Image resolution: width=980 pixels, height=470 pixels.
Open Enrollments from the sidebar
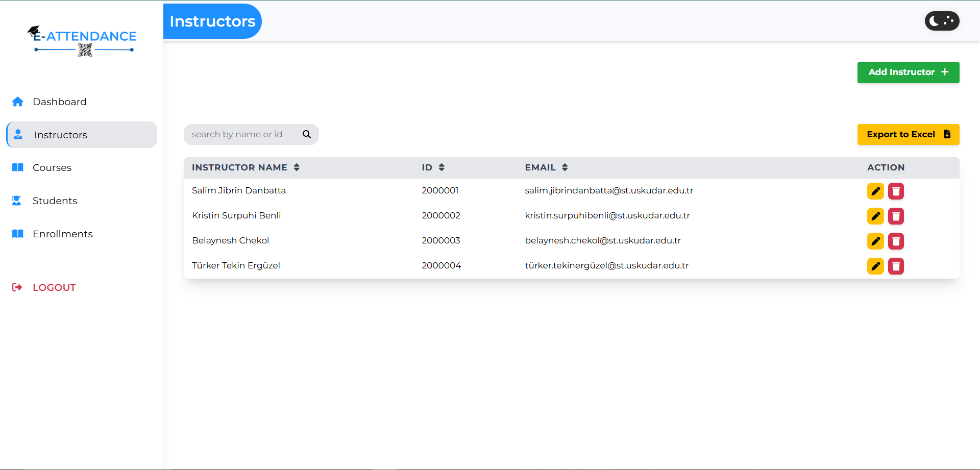(x=62, y=234)
